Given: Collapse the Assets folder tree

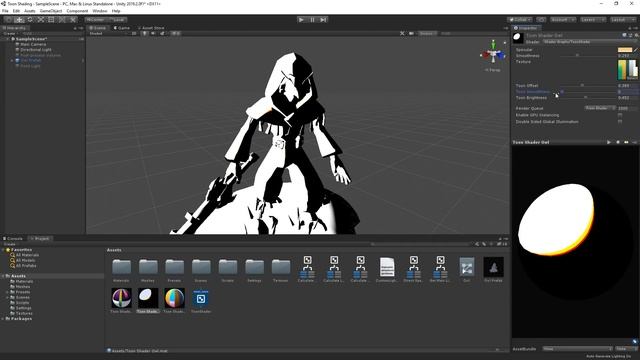Looking at the screenshot, I should [3, 276].
